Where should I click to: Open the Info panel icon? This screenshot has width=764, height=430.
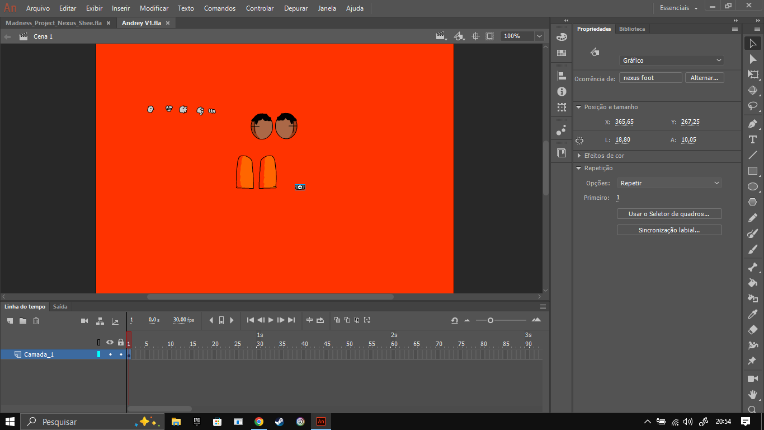[561, 92]
